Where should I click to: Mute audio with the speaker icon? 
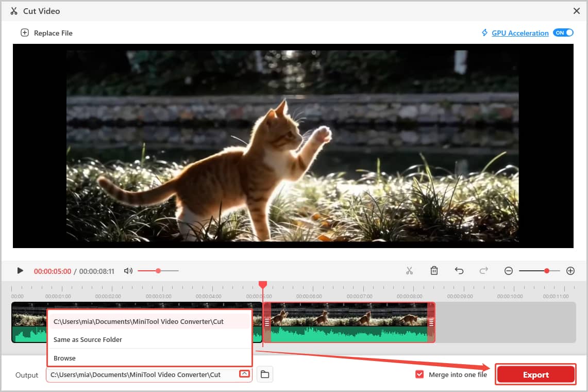[128, 271]
